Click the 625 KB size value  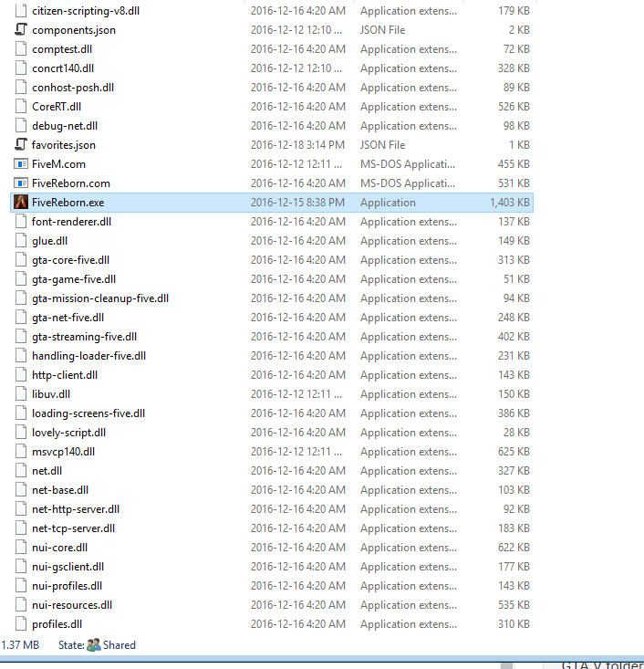tap(514, 452)
